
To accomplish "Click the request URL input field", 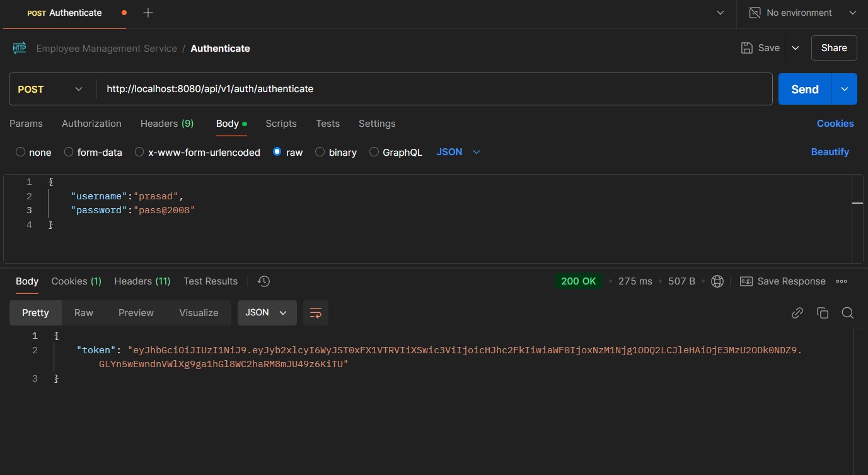I will pos(434,89).
